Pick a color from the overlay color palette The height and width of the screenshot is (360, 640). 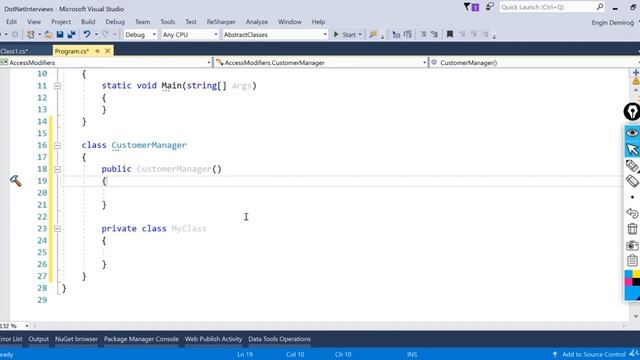tap(632, 286)
